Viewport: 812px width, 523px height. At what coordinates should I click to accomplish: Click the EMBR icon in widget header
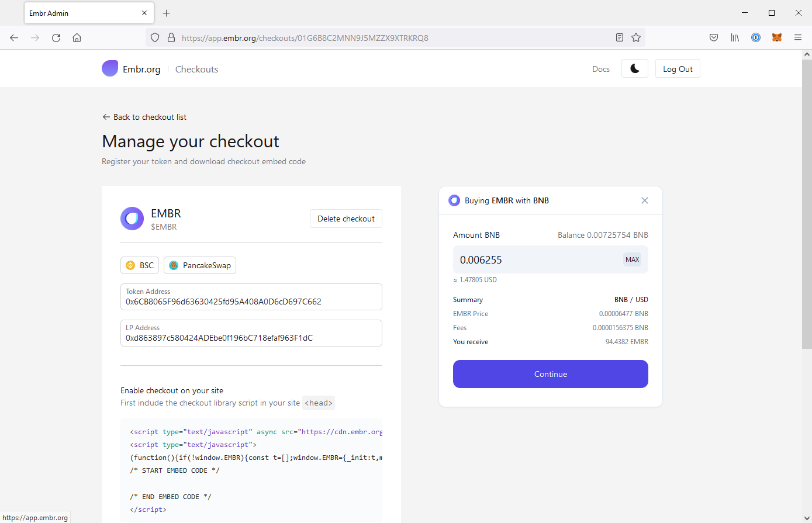point(454,200)
